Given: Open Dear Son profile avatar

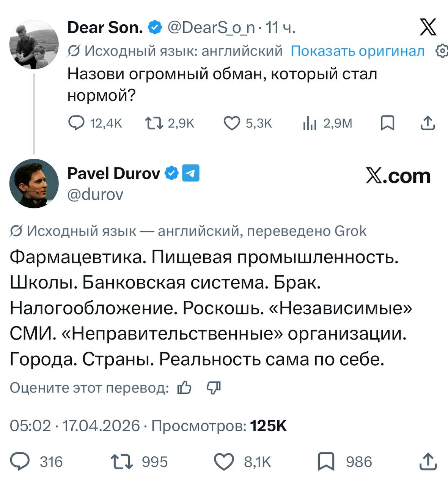Looking at the screenshot, I should click(x=34, y=44).
